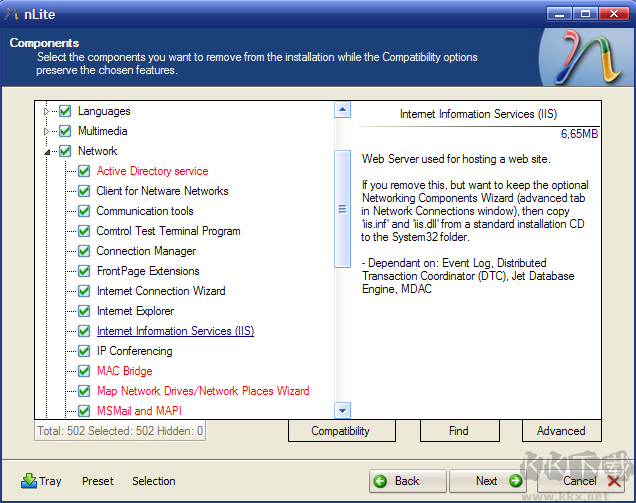
Task: Select MSMail and MAPI item
Action: click(139, 411)
